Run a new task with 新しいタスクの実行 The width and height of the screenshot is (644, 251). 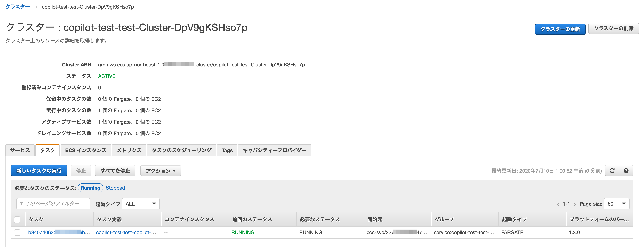point(39,171)
